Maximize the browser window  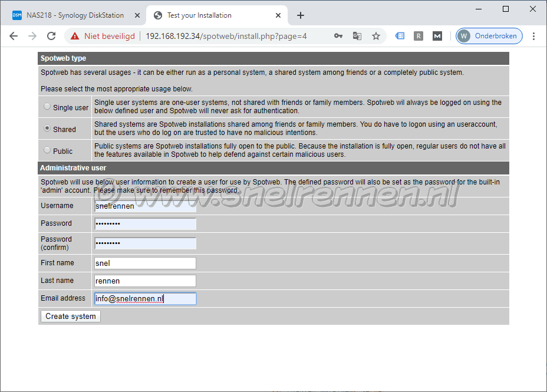click(x=506, y=9)
